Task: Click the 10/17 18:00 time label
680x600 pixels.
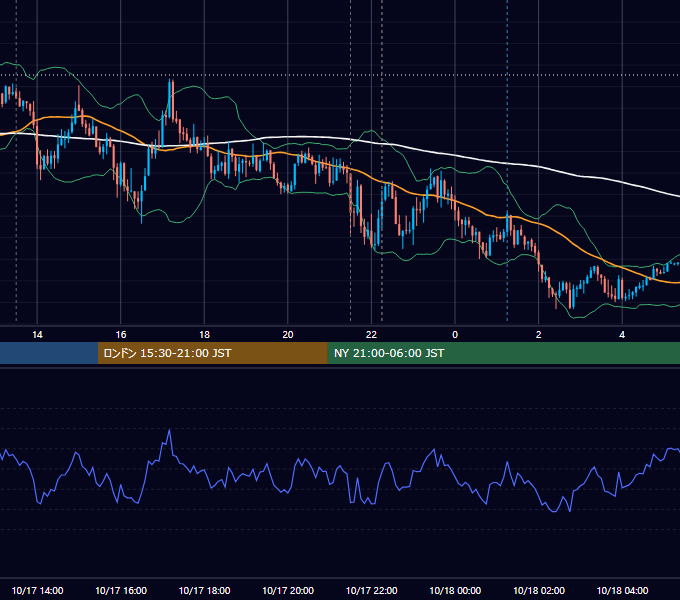Action: 204,590
